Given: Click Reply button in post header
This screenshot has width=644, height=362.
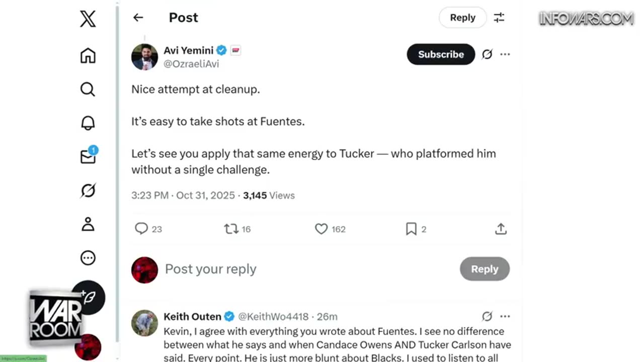Looking at the screenshot, I should coord(462,18).
